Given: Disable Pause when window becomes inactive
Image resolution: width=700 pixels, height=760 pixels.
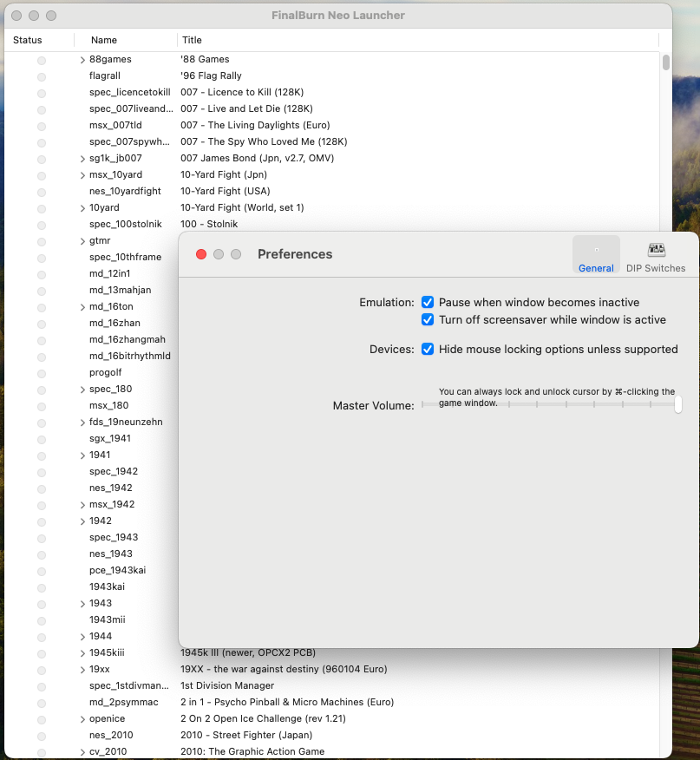Looking at the screenshot, I should pyautogui.click(x=428, y=303).
